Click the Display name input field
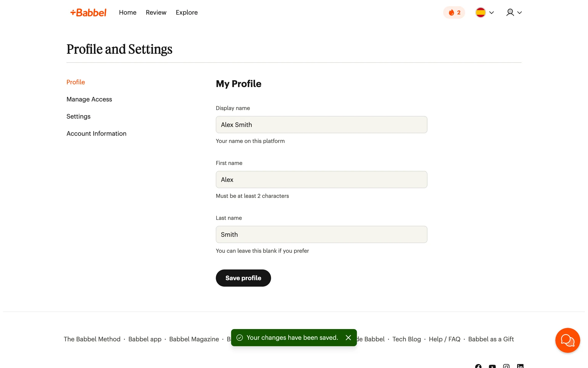Screen dimensions: 588x368 321,125
